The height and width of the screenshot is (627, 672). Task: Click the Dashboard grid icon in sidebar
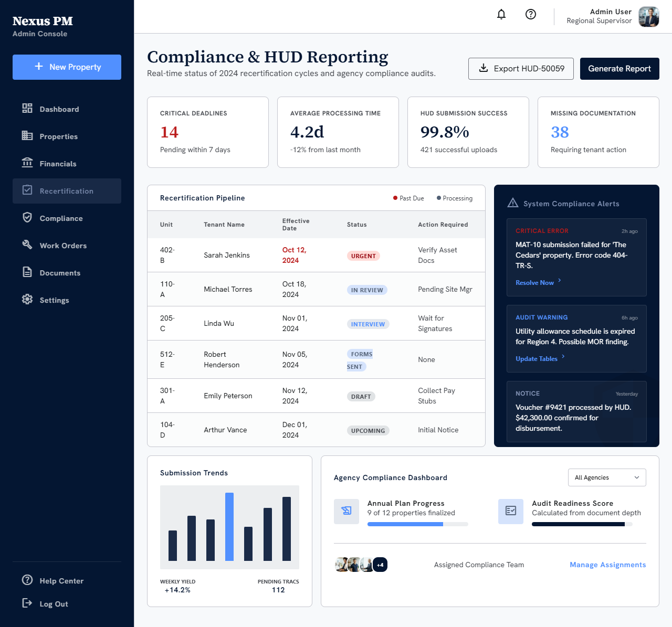tap(27, 108)
